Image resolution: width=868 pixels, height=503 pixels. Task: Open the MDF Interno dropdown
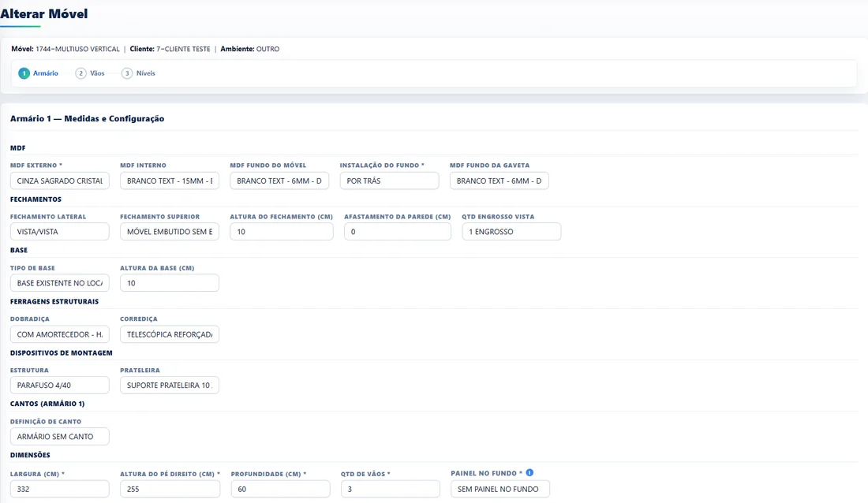click(x=170, y=181)
